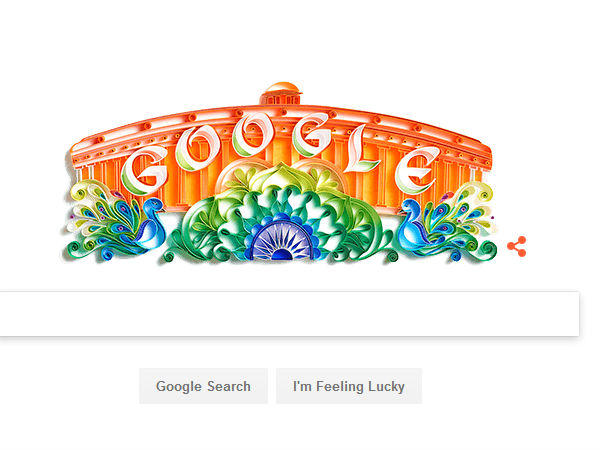
Task: Click the Google Search button
Action: click(x=204, y=386)
